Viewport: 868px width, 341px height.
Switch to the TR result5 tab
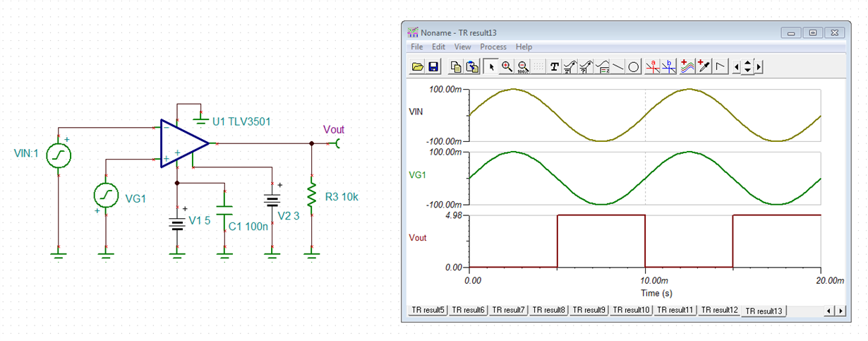click(x=428, y=310)
